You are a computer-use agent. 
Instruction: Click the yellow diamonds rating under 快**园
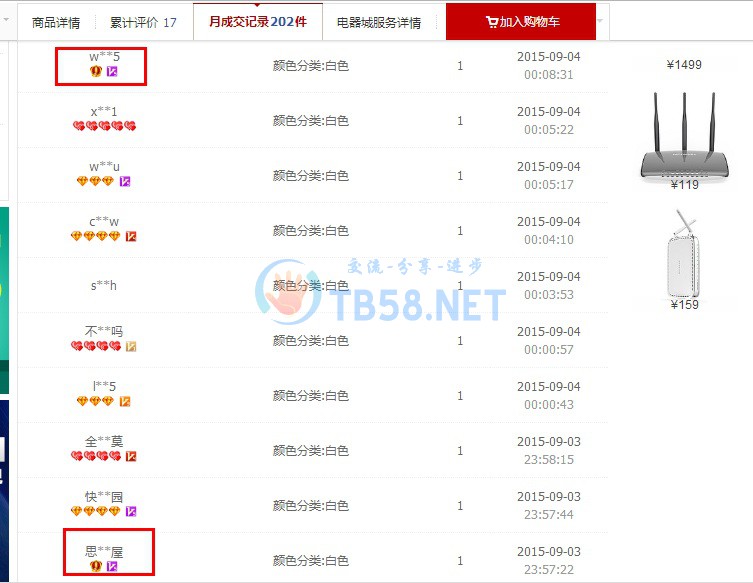(x=95, y=511)
